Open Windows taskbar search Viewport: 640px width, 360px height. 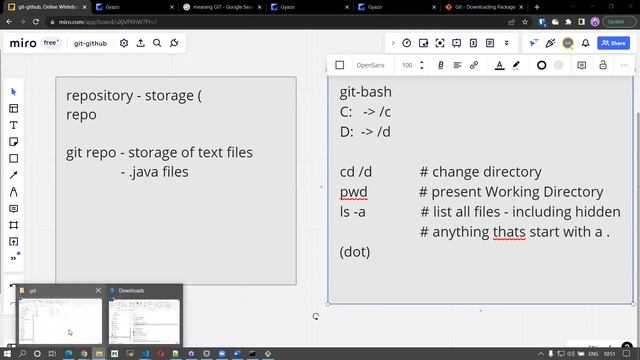(x=22, y=354)
